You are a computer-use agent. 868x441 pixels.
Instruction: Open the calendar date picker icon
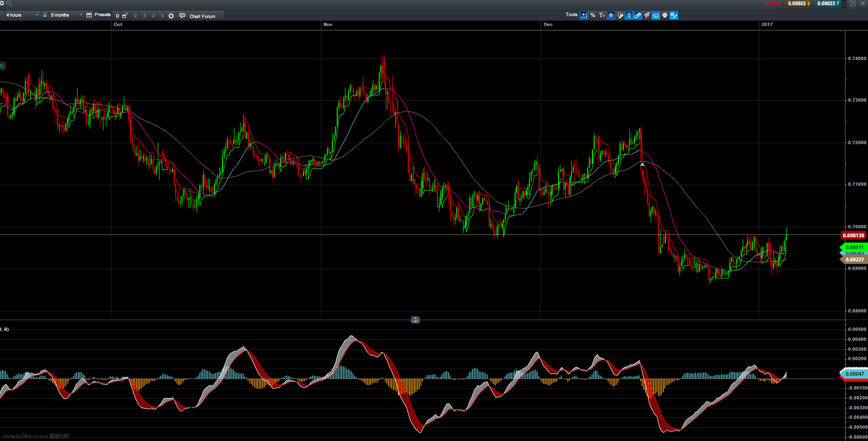[x=89, y=15]
